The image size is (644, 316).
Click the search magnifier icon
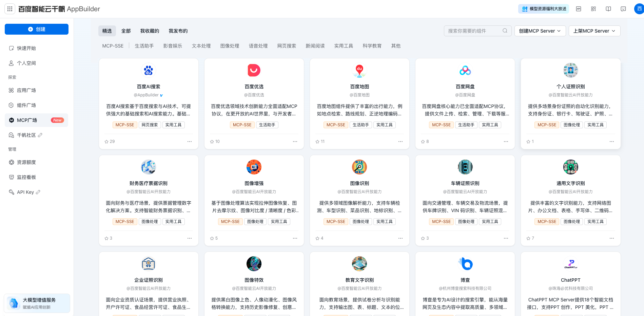pos(505,31)
